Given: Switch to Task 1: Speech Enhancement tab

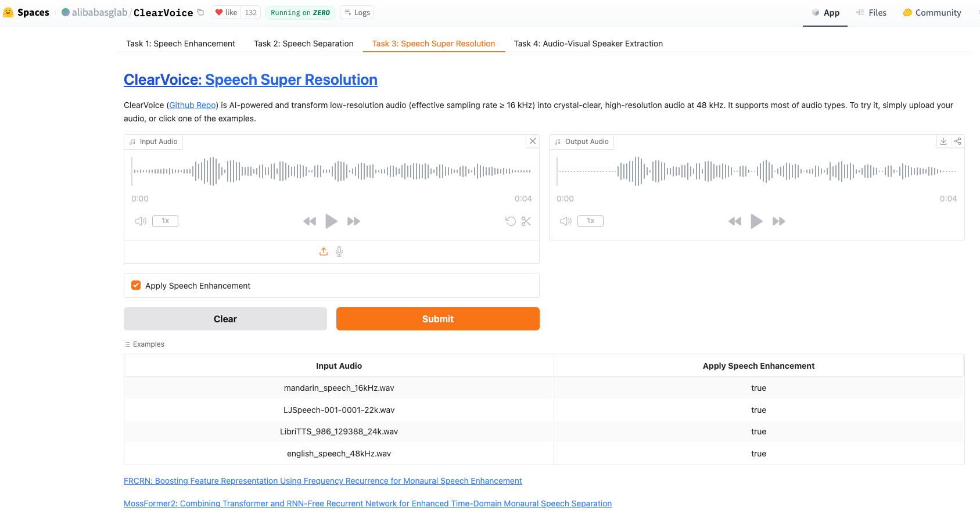Looking at the screenshot, I should point(181,44).
